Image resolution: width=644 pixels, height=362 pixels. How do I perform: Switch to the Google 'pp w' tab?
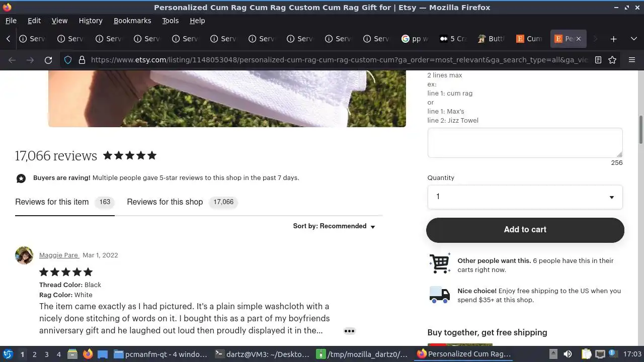(415, 39)
